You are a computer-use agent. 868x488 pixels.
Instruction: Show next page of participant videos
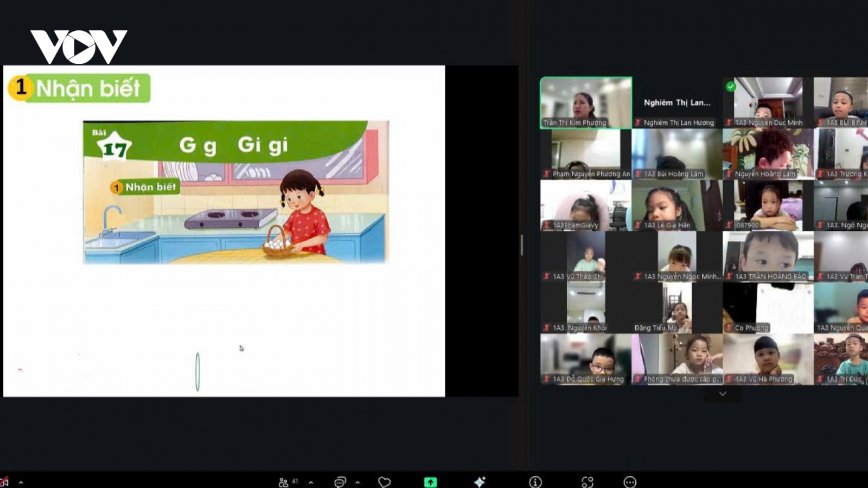(x=723, y=394)
